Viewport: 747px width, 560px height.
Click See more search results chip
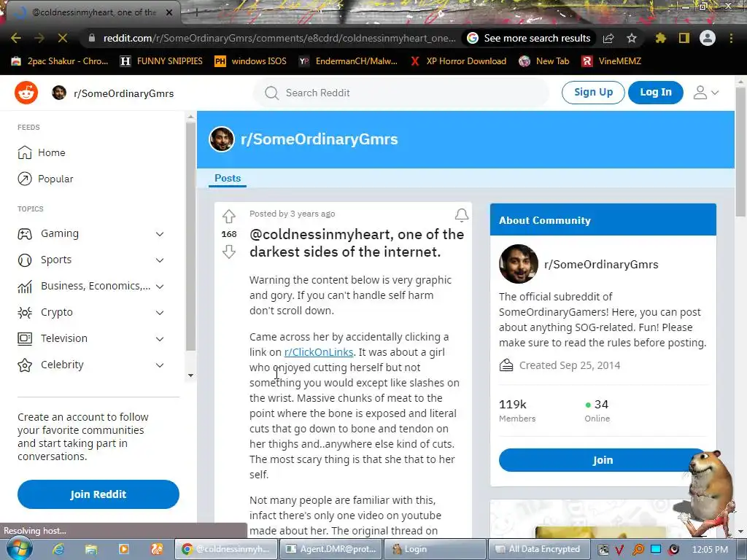coord(529,38)
